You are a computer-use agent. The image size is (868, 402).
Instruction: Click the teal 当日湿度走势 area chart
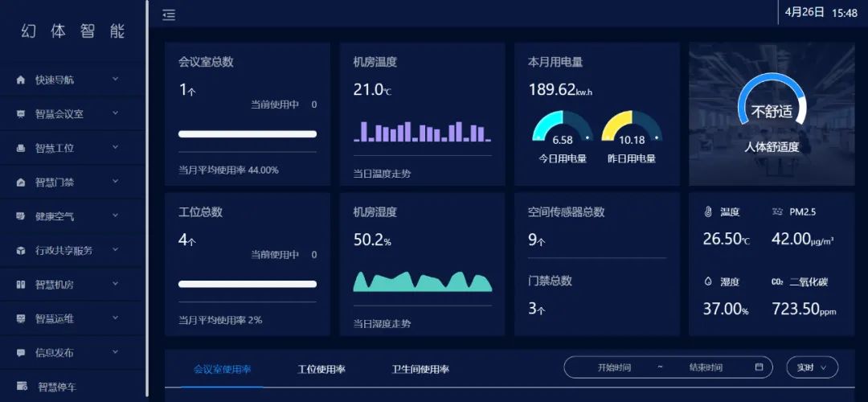coord(423,281)
